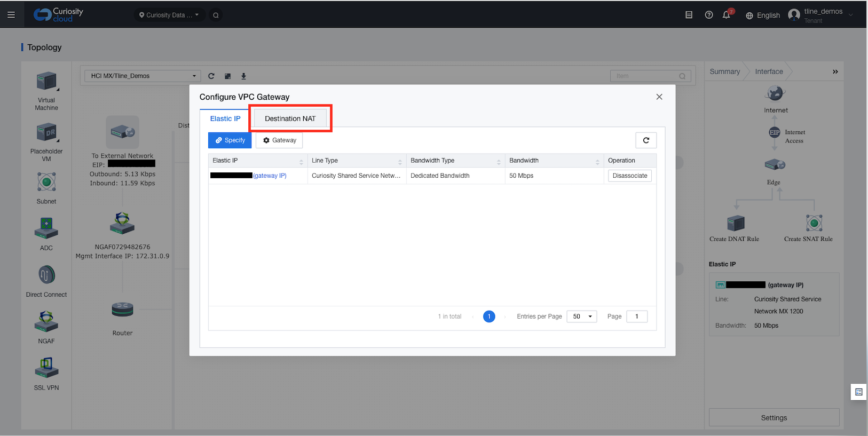Refresh the topology view
The height and width of the screenshot is (436, 868).
click(211, 76)
